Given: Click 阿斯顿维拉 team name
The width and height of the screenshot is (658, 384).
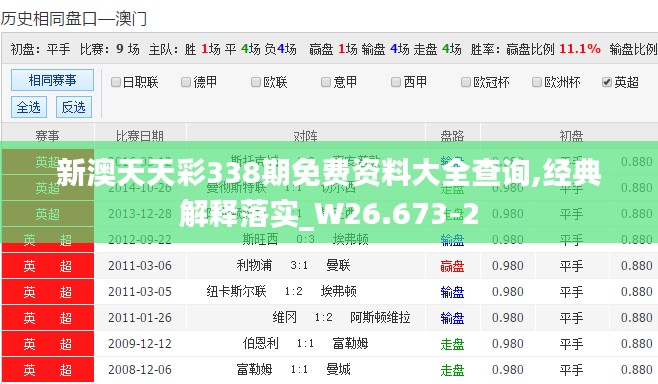Looking at the screenshot, I should click(380, 317).
